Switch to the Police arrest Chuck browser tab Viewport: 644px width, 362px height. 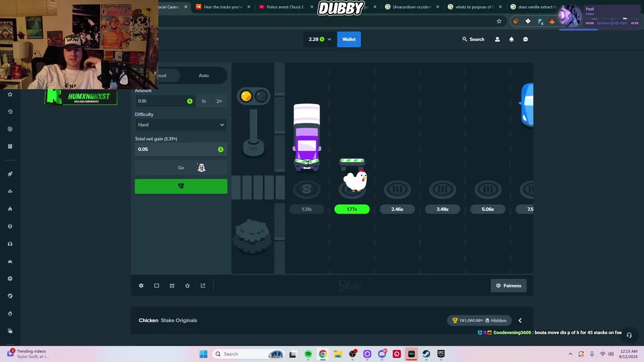[286, 7]
